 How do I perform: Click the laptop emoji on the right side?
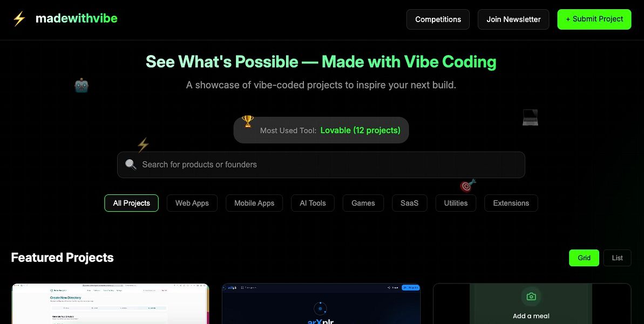tap(530, 117)
